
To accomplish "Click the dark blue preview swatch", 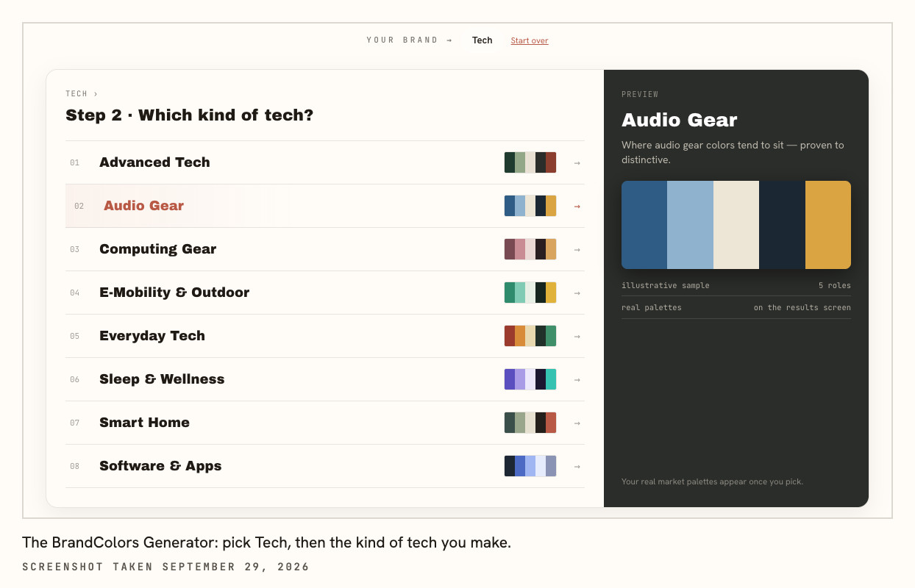I will (644, 225).
